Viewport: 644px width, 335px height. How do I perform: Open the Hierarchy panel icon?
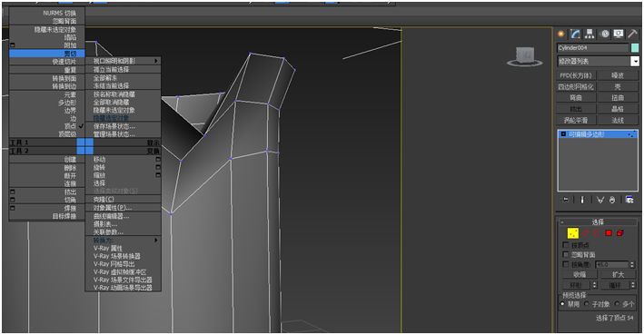[590, 34]
